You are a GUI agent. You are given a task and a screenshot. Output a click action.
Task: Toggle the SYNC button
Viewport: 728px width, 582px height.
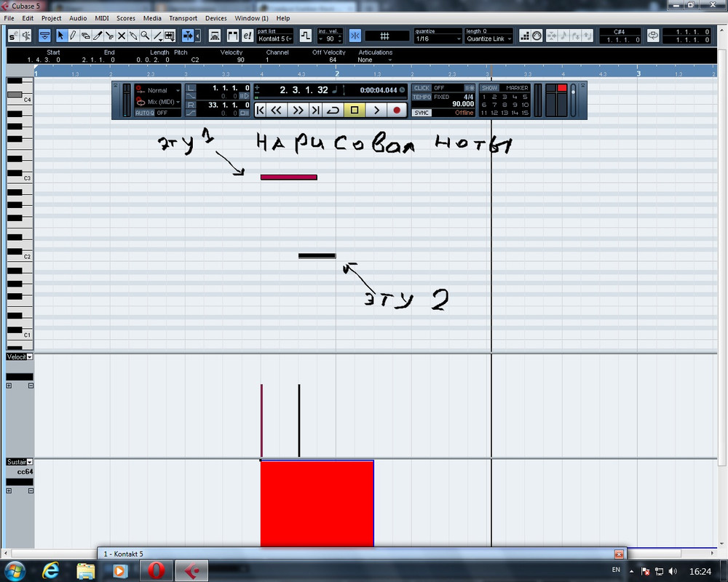(422, 113)
